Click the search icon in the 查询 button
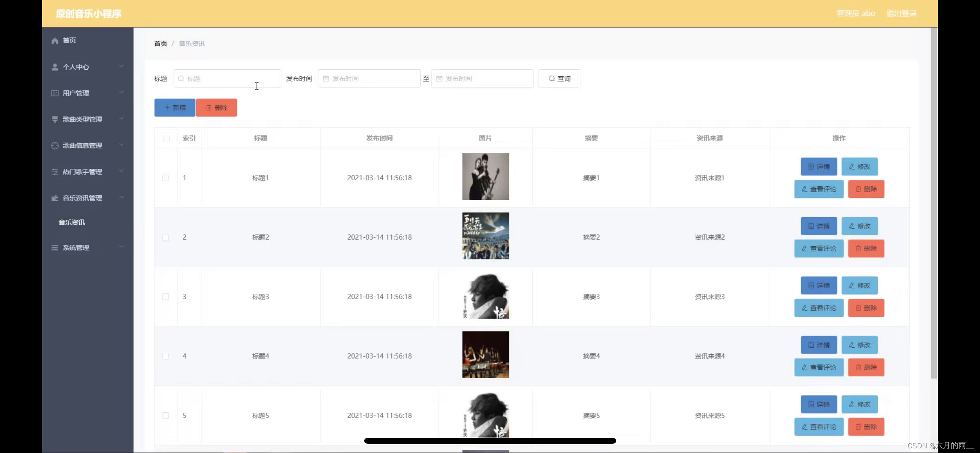 pyautogui.click(x=552, y=79)
